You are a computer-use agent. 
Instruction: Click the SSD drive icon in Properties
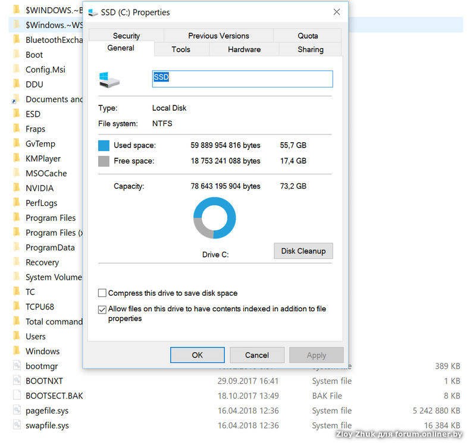pos(109,80)
